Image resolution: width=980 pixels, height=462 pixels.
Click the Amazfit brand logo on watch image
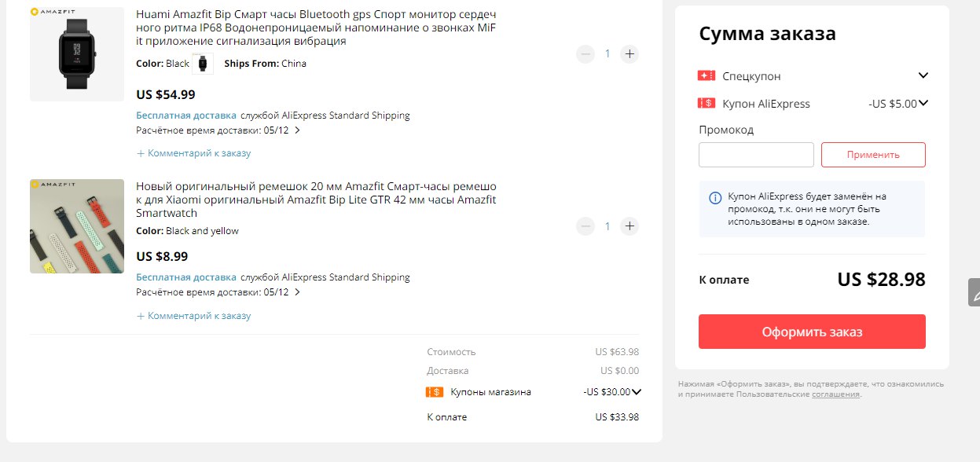[52, 13]
